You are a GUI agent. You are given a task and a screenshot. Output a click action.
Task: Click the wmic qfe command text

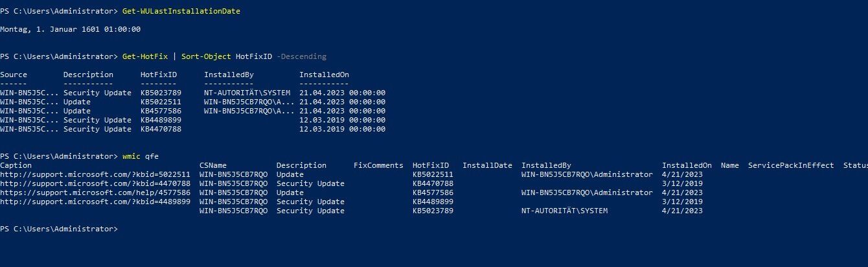[x=140, y=156]
